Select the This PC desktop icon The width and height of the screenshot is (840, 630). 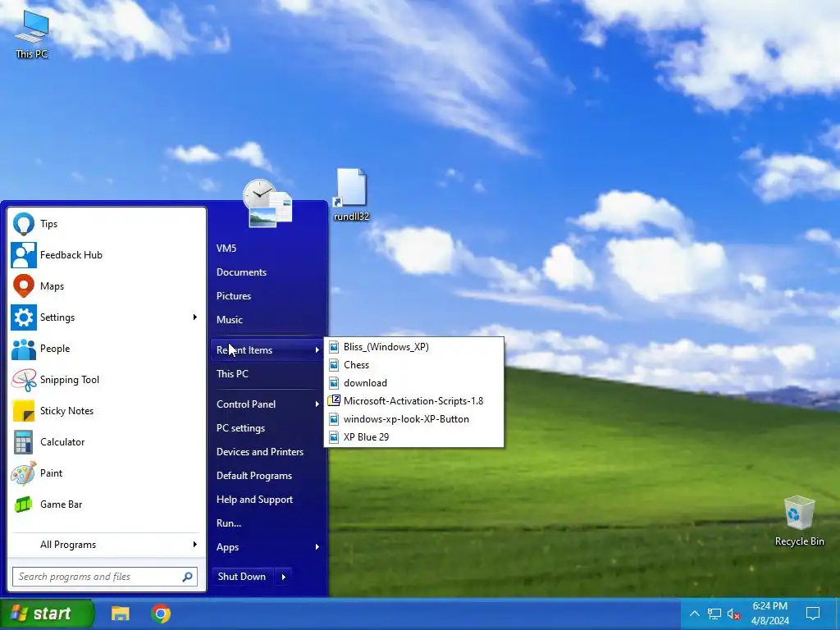click(32, 34)
